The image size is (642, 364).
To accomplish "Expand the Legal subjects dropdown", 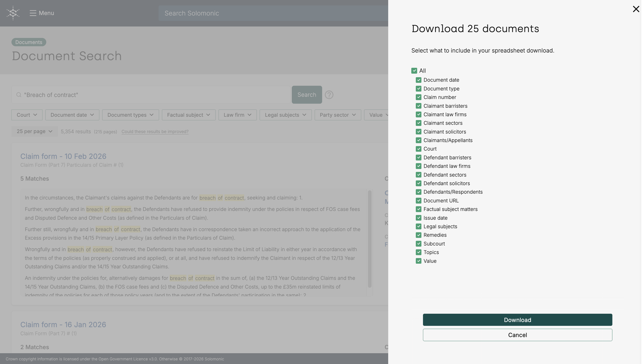I will click(285, 115).
